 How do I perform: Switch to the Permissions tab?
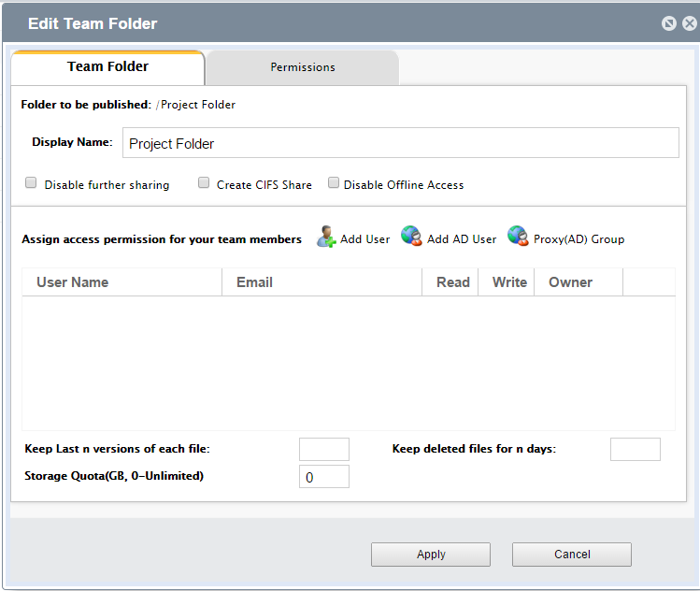(x=303, y=67)
